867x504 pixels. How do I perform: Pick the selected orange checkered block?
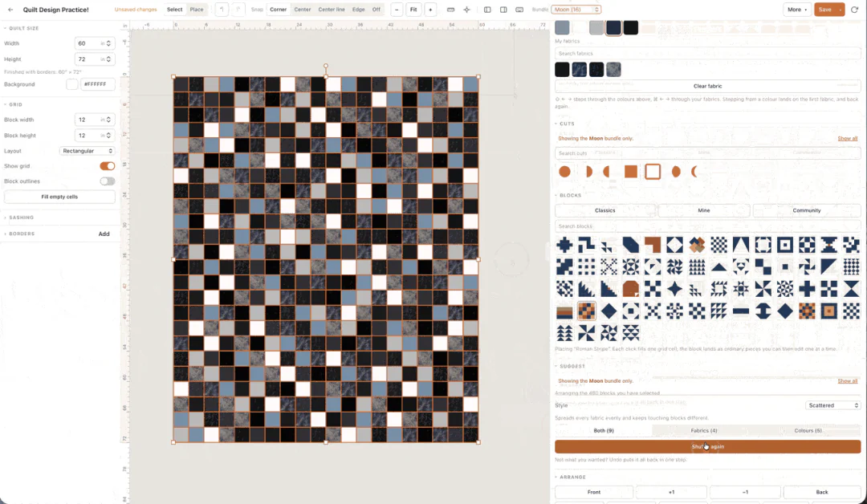pyautogui.click(x=587, y=311)
